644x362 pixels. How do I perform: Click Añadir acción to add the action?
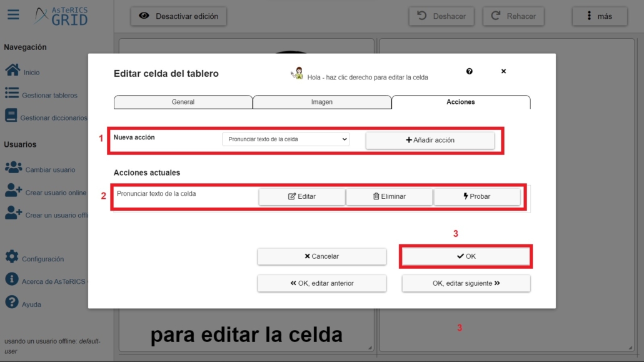[x=430, y=139]
